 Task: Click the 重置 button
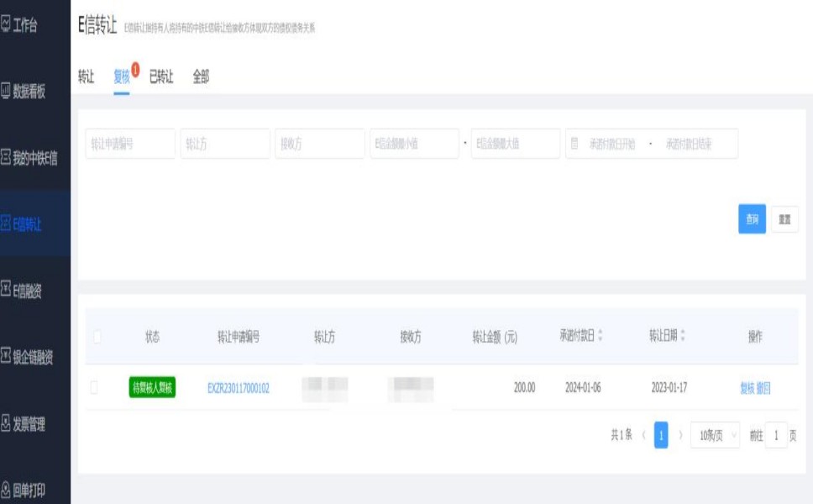(784, 218)
